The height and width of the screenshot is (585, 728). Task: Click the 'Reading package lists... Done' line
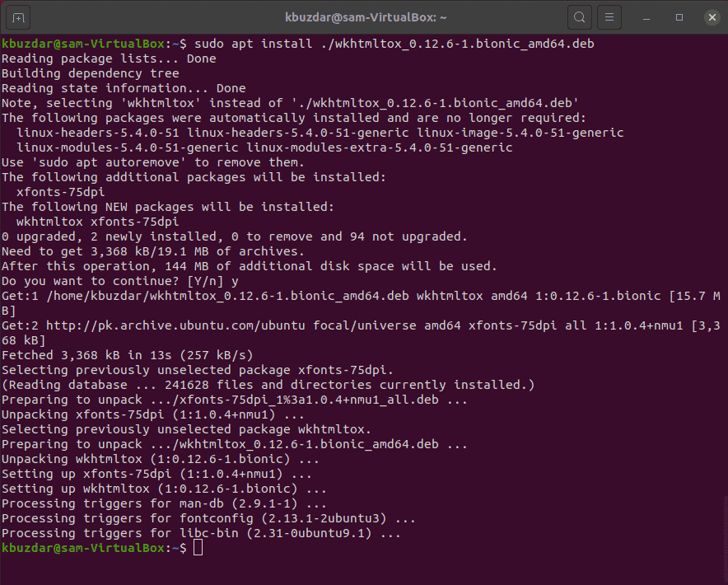pyautogui.click(x=109, y=58)
